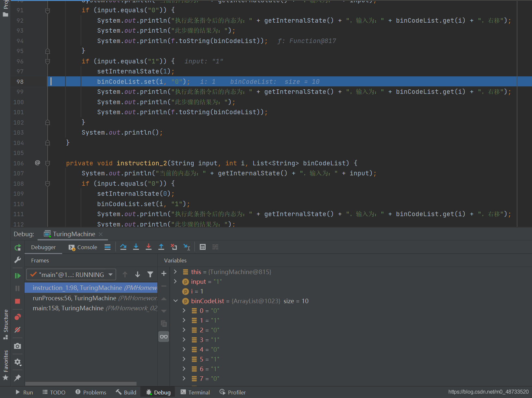The image size is (532, 398).
Task: Click the Run to Cursor icon
Action: [187, 247]
